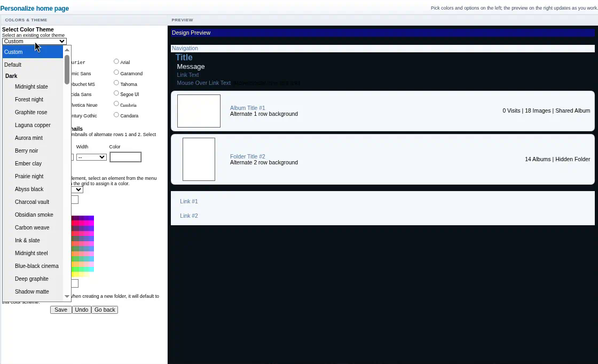Select Ink & slate theme
The width and height of the screenshot is (598, 364).
[33, 240]
